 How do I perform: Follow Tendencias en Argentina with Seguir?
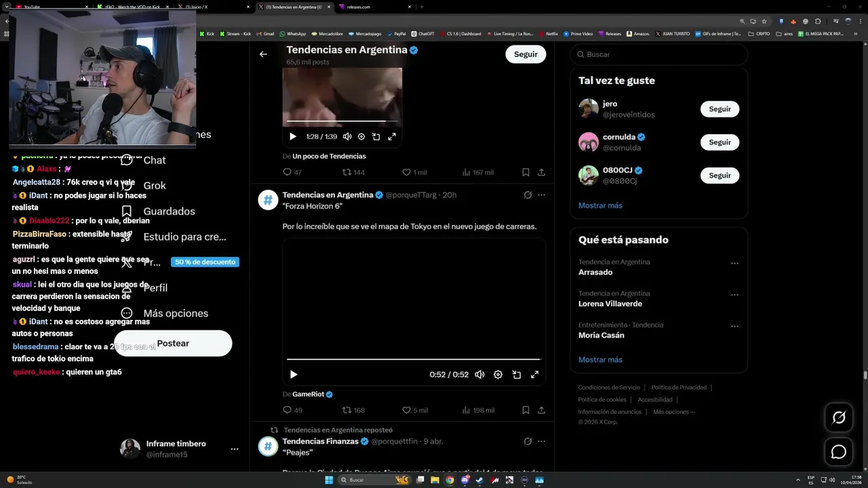click(526, 54)
